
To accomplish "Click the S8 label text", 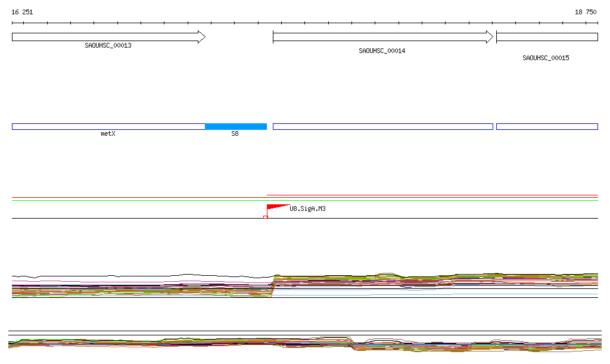I will pyautogui.click(x=235, y=134).
